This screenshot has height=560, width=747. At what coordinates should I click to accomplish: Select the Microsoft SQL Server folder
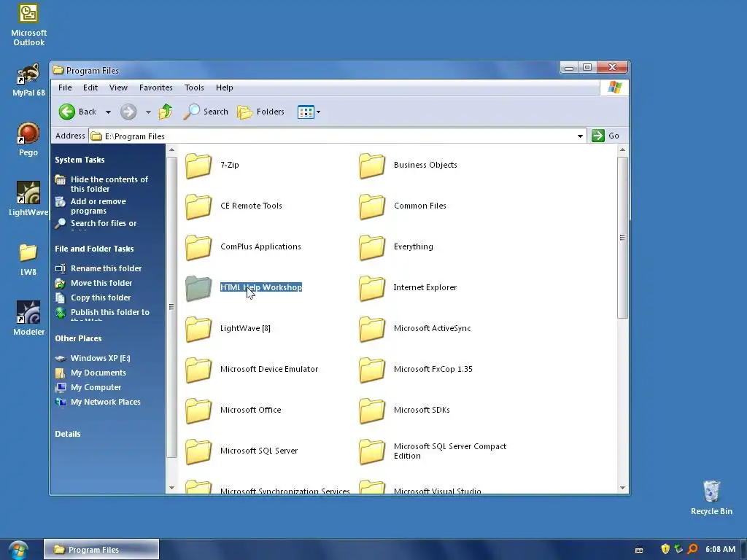coord(241,451)
